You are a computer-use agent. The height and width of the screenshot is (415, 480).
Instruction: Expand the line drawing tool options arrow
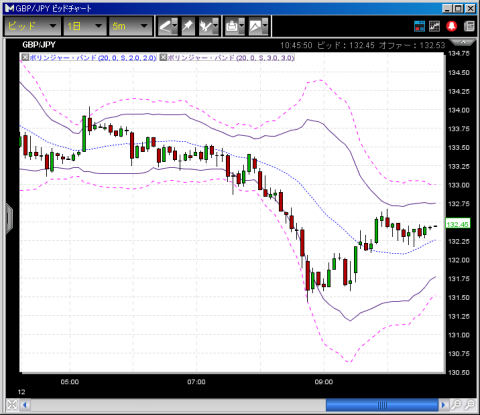click(175, 26)
